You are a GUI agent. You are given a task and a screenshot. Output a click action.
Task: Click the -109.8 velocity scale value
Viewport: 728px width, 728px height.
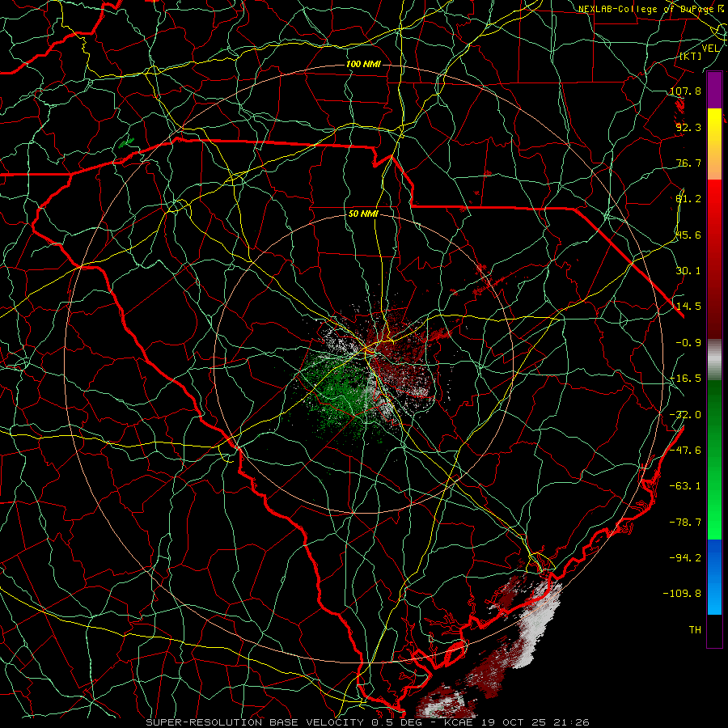click(683, 594)
